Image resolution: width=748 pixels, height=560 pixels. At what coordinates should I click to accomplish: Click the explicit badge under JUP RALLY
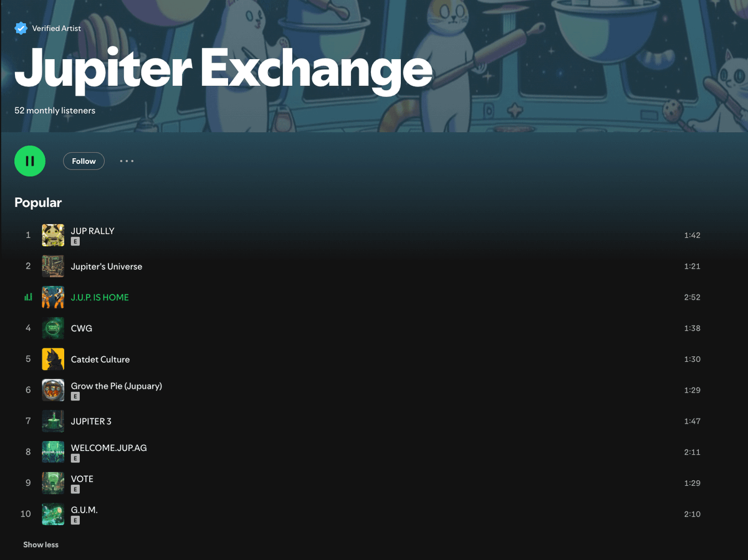pyautogui.click(x=75, y=241)
